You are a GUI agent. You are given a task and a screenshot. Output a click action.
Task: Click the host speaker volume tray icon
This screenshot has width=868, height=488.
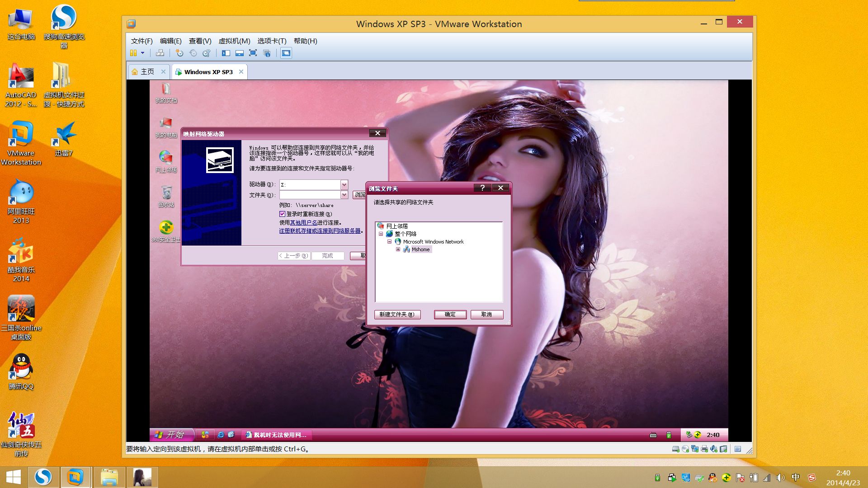780,478
